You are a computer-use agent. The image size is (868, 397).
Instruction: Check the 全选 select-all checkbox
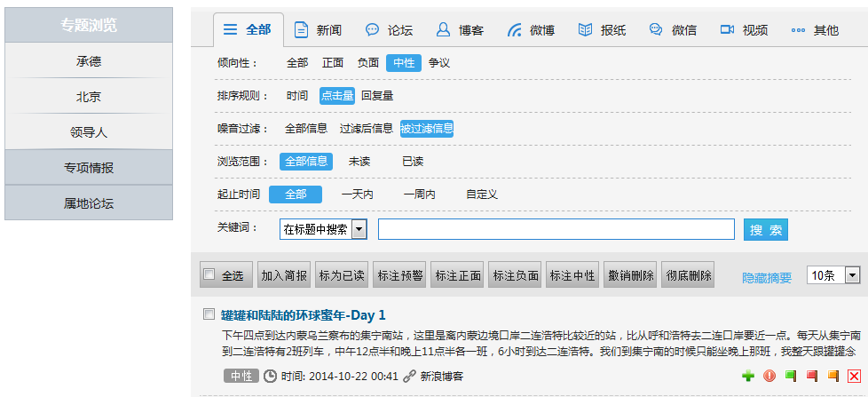click(x=209, y=275)
